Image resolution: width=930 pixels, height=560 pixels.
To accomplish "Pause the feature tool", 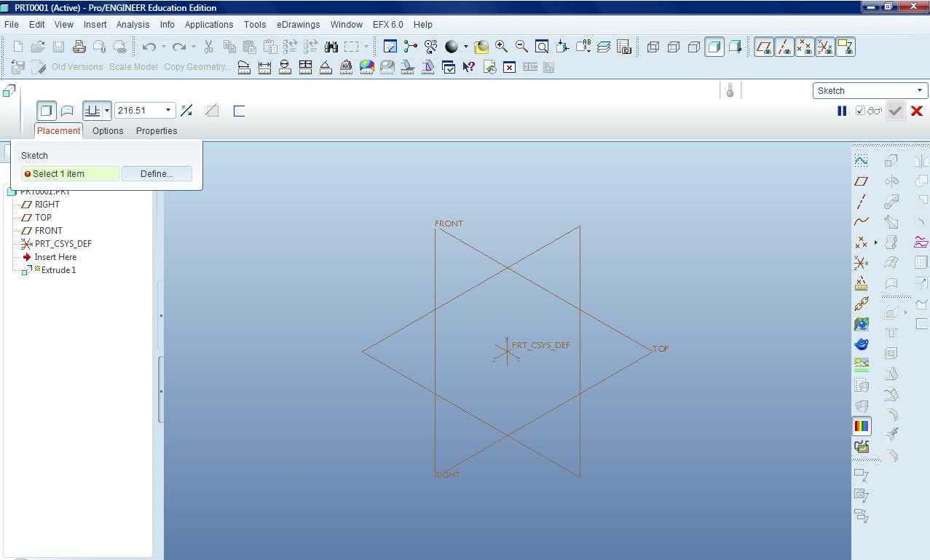I will 842,111.
